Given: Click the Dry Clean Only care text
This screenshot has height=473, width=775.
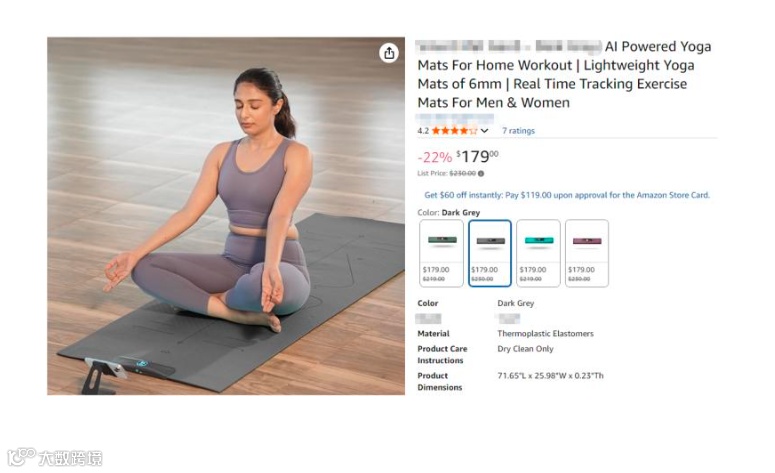Looking at the screenshot, I should [525, 349].
